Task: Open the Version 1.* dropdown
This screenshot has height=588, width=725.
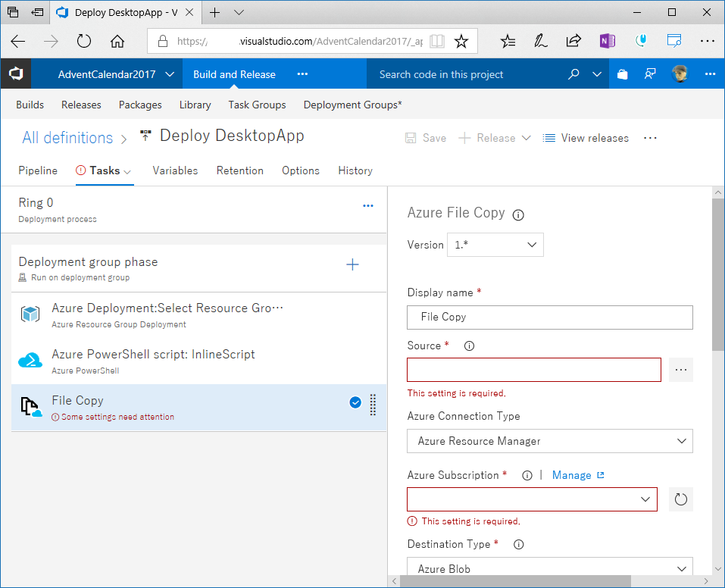Action: pyautogui.click(x=495, y=245)
